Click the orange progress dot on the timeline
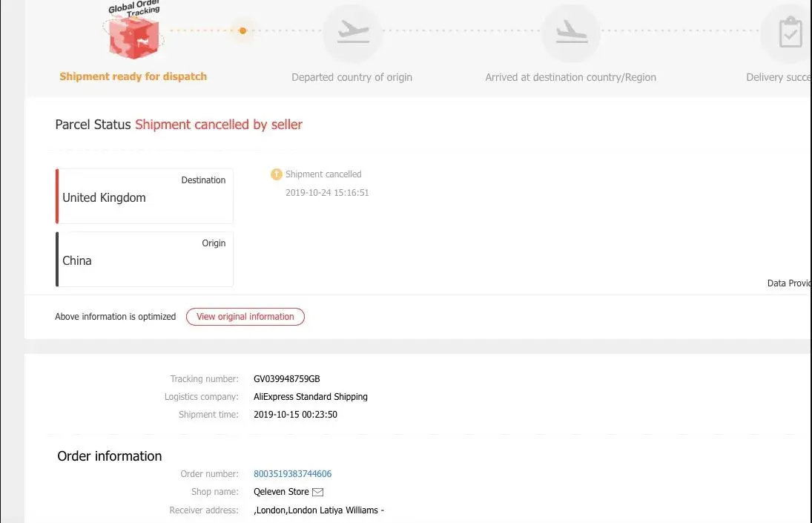The width and height of the screenshot is (812, 523). coord(242,31)
